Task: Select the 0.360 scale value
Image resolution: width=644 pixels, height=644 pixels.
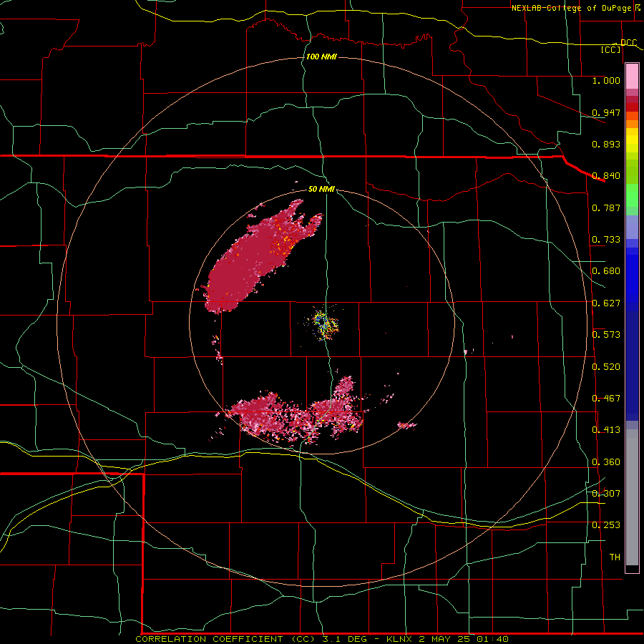Action: (606, 462)
